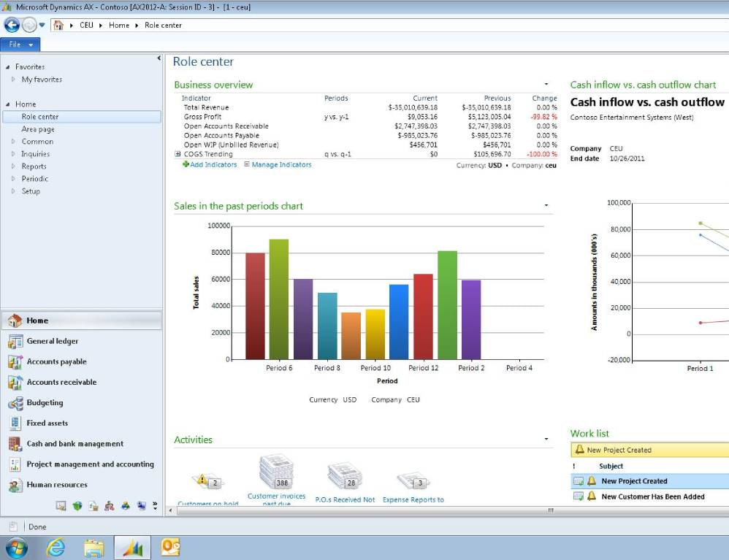Click the document-with-basket small module icon
729x560 pixels.
coord(93,506)
